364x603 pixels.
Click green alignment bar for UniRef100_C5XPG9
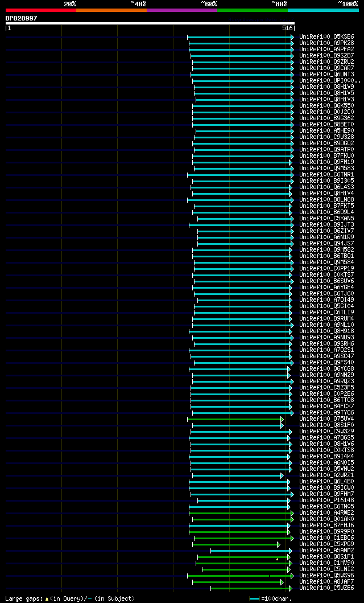coord(236,544)
